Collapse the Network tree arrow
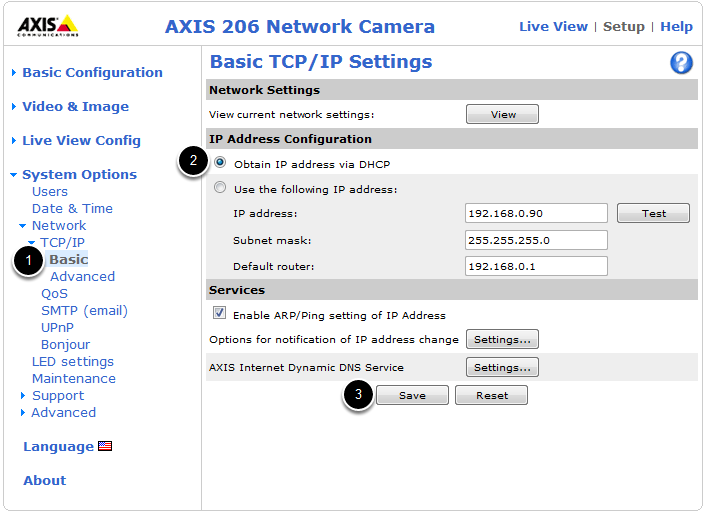This screenshot has width=705, height=514. 22,226
